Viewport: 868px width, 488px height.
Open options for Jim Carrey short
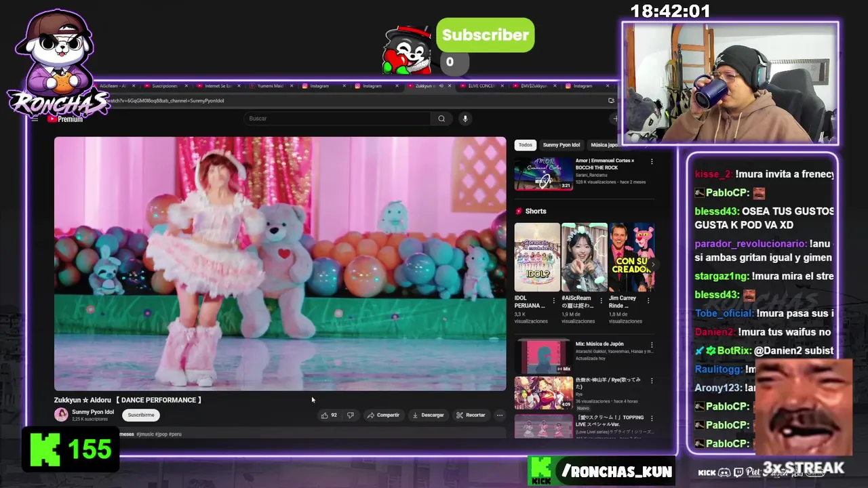[x=649, y=300]
